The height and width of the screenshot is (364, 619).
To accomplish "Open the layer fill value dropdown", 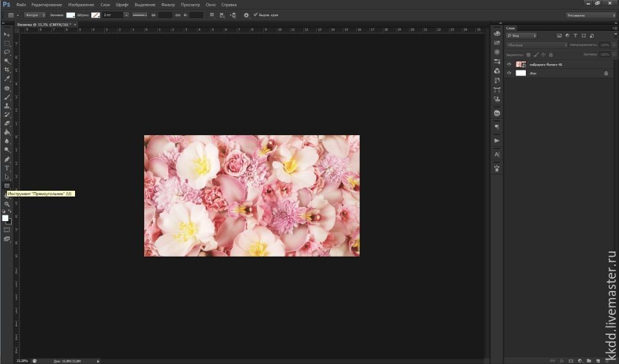I will coord(614,54).
